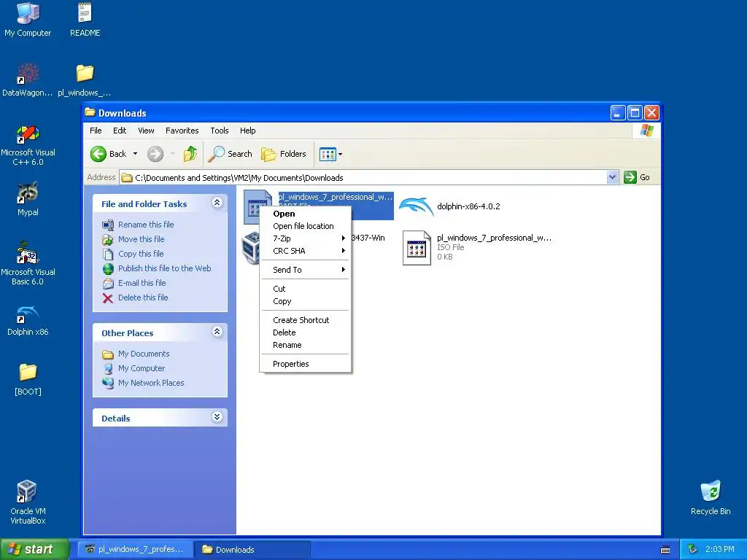
Task: Expand the Send To submenu
Action: pyautogui.click(x=306, y=270)
